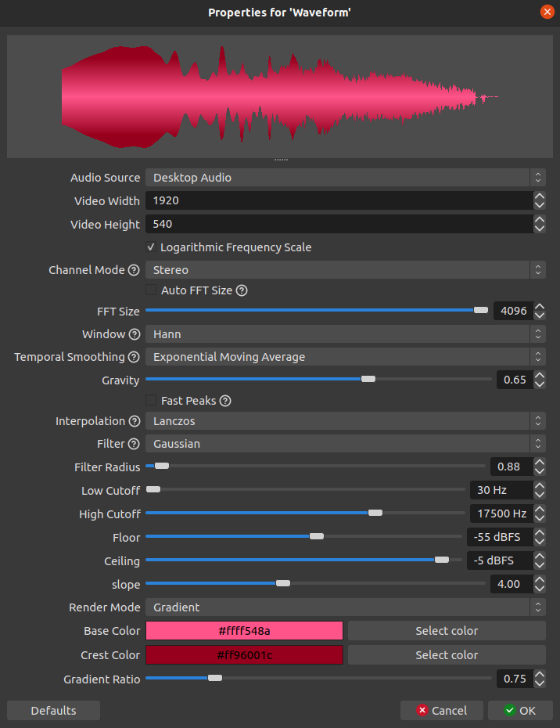Click the Channel Mode help icon
560x728 pixels.
[134, 270]
